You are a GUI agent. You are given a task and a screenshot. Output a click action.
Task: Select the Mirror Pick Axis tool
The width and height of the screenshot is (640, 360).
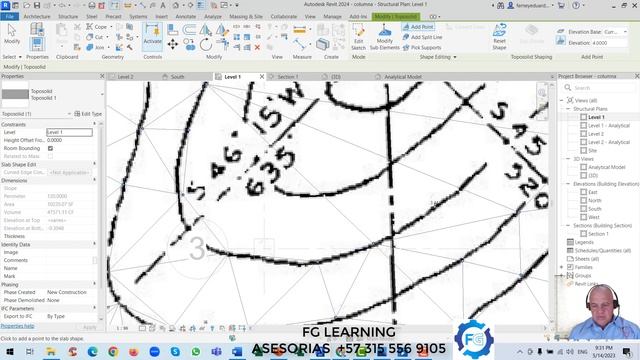(x=206, y=29)
